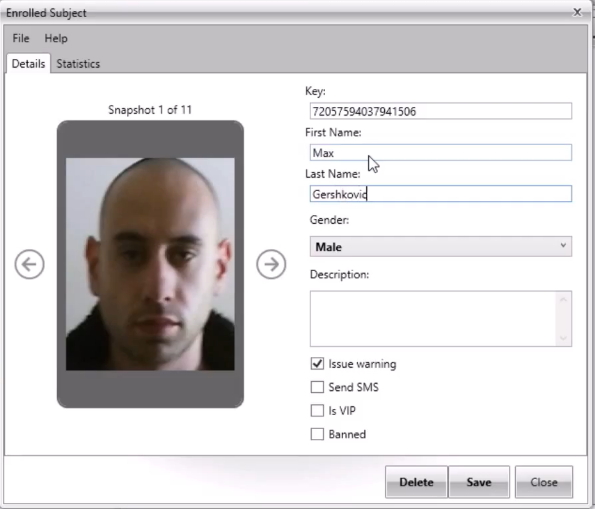Viewport: 595px width, 509px height.
Task: Enable the Send SMS checkbox
Action: 317,387
